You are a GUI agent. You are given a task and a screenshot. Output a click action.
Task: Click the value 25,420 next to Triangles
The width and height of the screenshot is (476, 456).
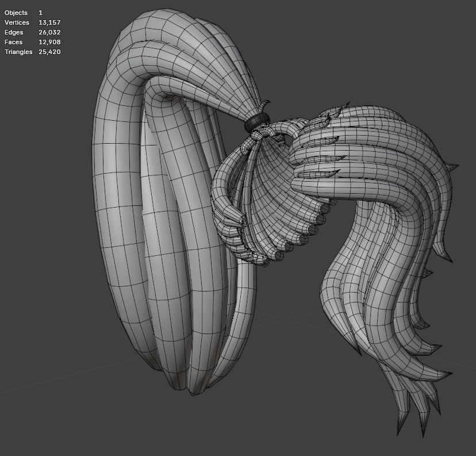(49, 52)
